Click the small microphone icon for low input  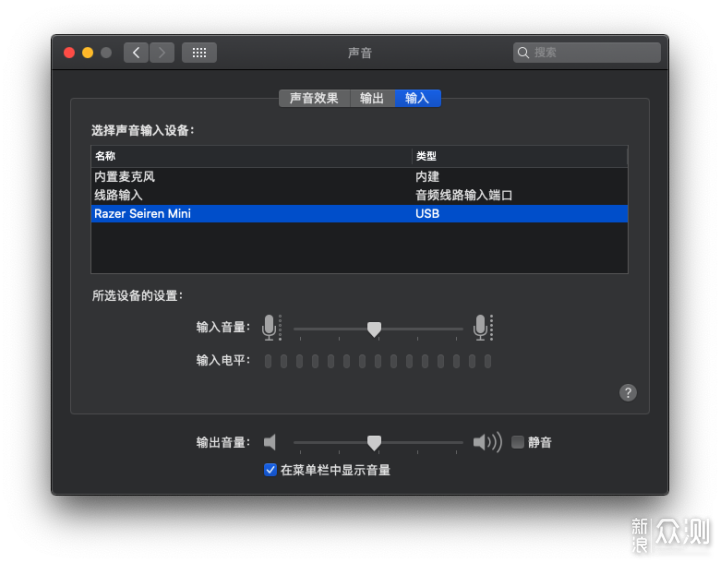pos(271,327)
